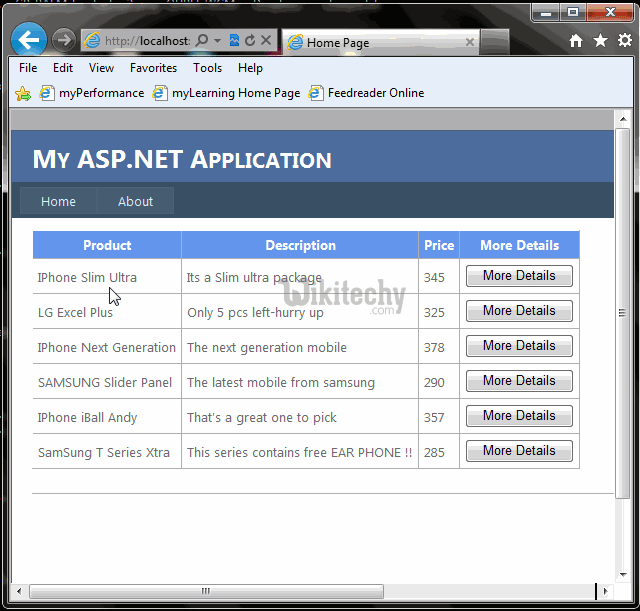Open the browser Home icon
The height and width of the screenshot is (611, 640).
(x=576, y=41)
